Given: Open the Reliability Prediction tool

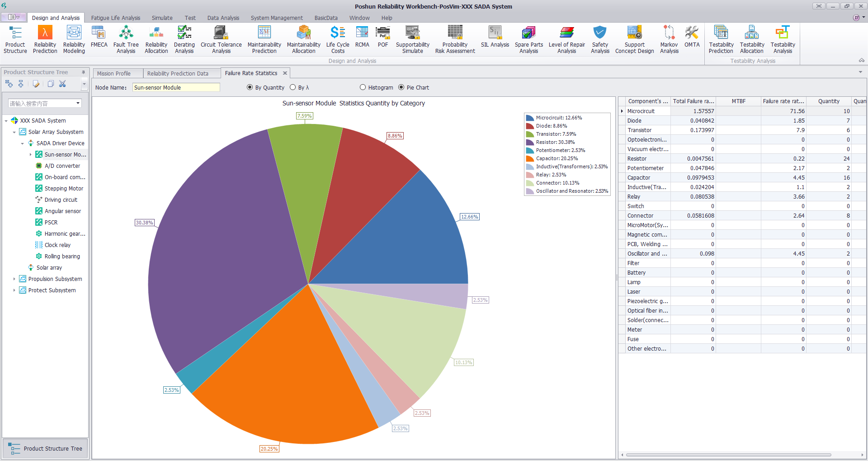Looking at the screenshot, I should coord(45,39).
